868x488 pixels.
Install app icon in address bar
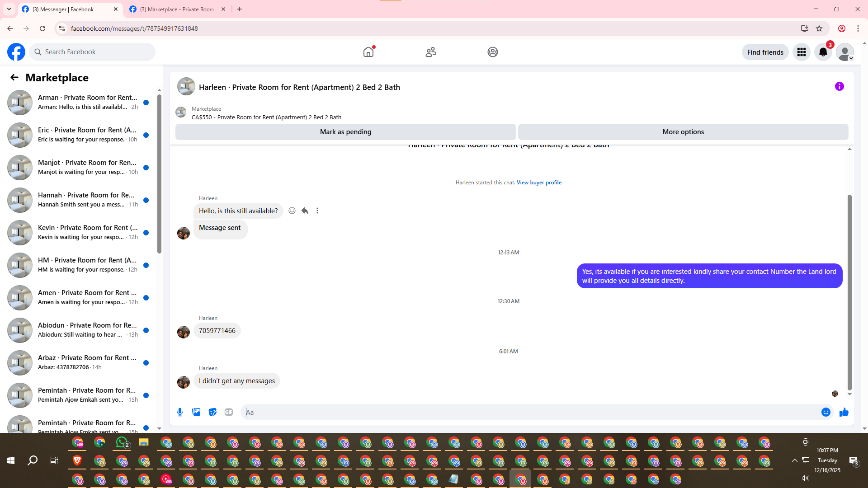click(x=805, y=28)
